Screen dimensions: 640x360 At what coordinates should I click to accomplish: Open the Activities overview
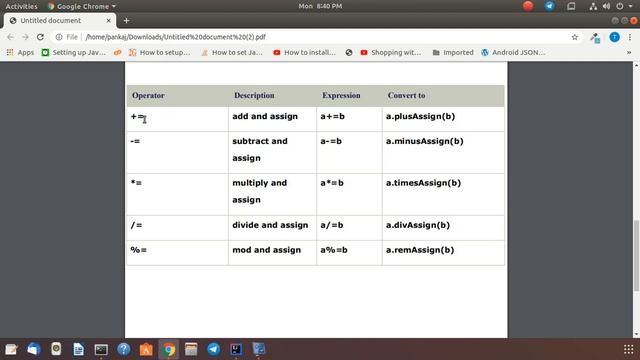[21, 6]
